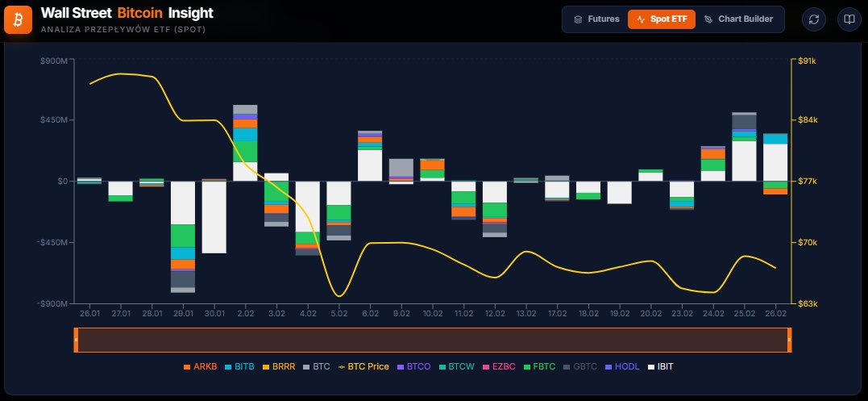Toggle IBIT series in legend

click(x=660, y=366)
